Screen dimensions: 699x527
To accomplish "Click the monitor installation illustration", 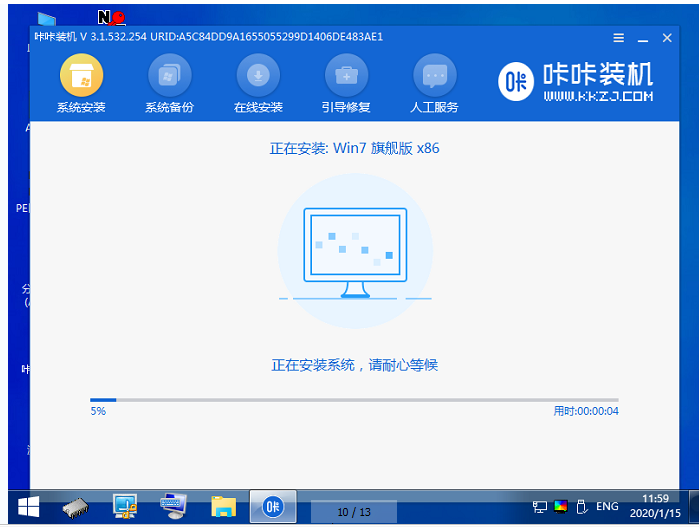I will pyautogui.click(x=355, y=252).
